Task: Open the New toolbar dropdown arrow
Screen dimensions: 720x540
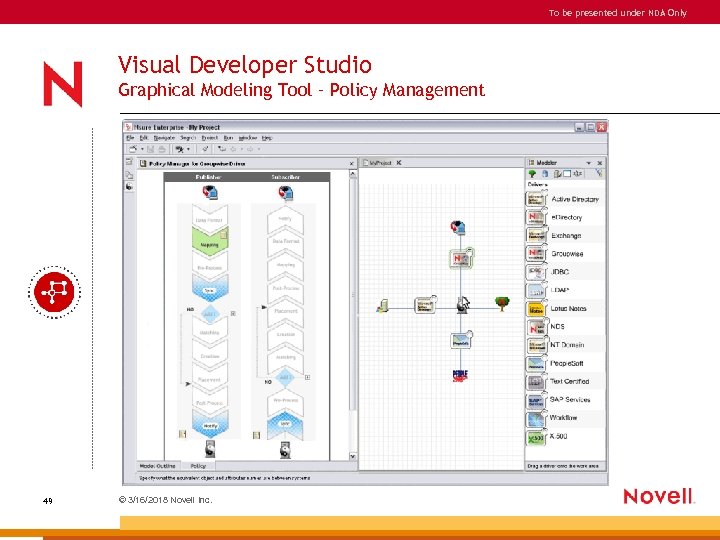Action: 142,149
